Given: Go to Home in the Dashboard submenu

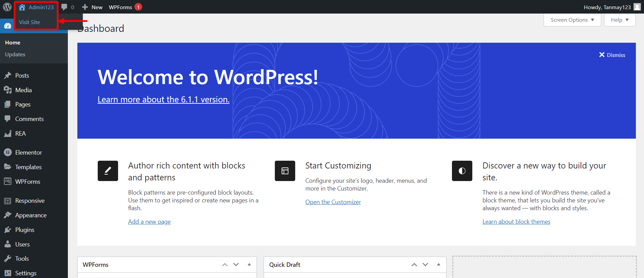Looking at the screenshot, I should (13, 42).
